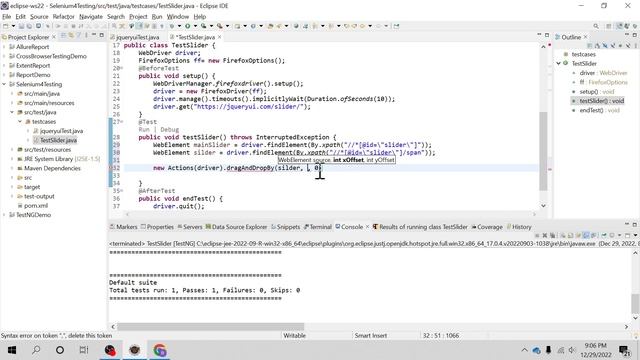Switch to the Terminal tab
Screen dimensions: 640x360
click(318, 227)
